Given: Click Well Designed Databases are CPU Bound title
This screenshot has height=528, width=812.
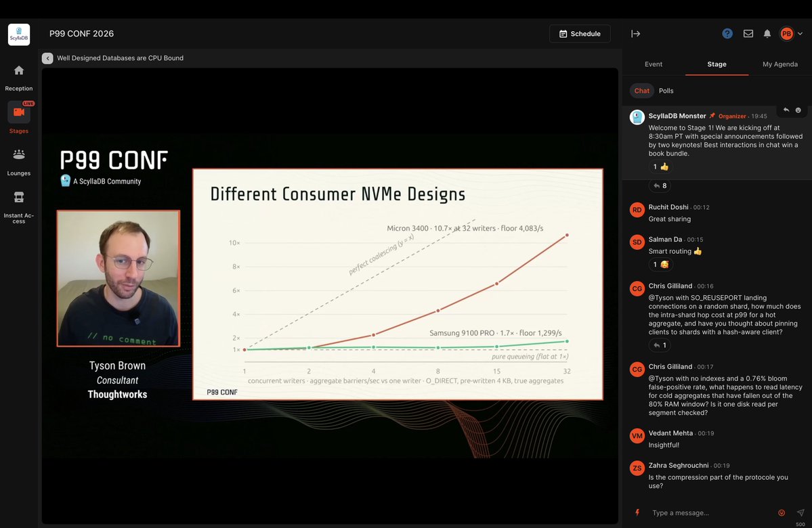Looking at the screenshot, I should (x=120, y=58).
